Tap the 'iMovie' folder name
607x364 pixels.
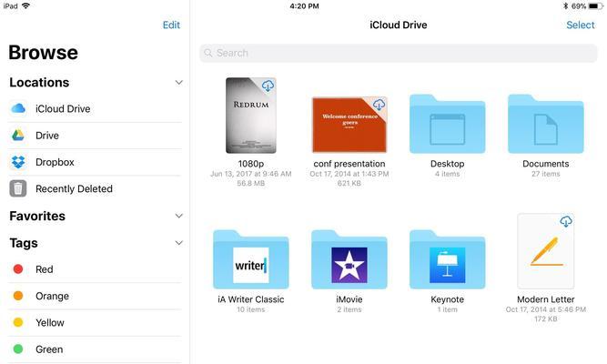coord(349,299)
